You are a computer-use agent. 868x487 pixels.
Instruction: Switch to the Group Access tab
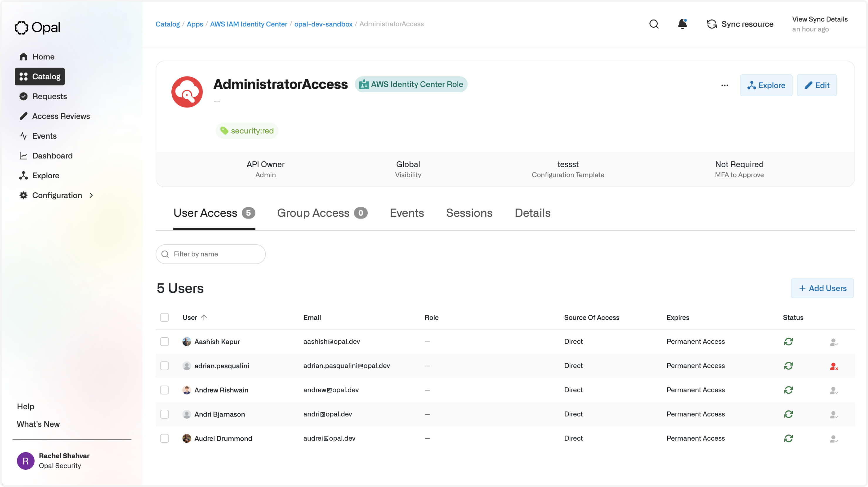click(322, 213)
